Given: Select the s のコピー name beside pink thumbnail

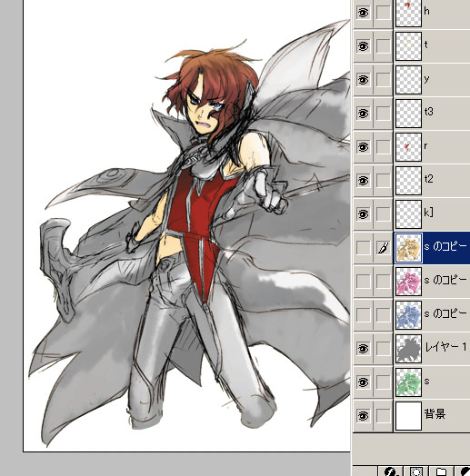Looking at the screenshot, I should [445, 280].
